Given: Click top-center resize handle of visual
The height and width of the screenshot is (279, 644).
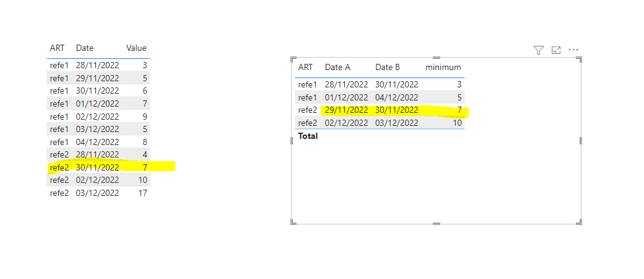Looking at the screenshot, I should [x=436, y=58].
